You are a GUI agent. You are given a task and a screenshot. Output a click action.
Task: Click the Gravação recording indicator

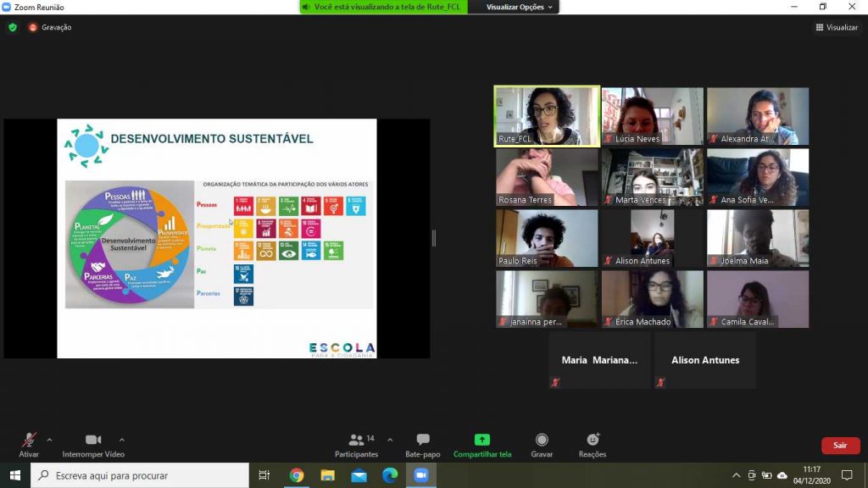50,27
